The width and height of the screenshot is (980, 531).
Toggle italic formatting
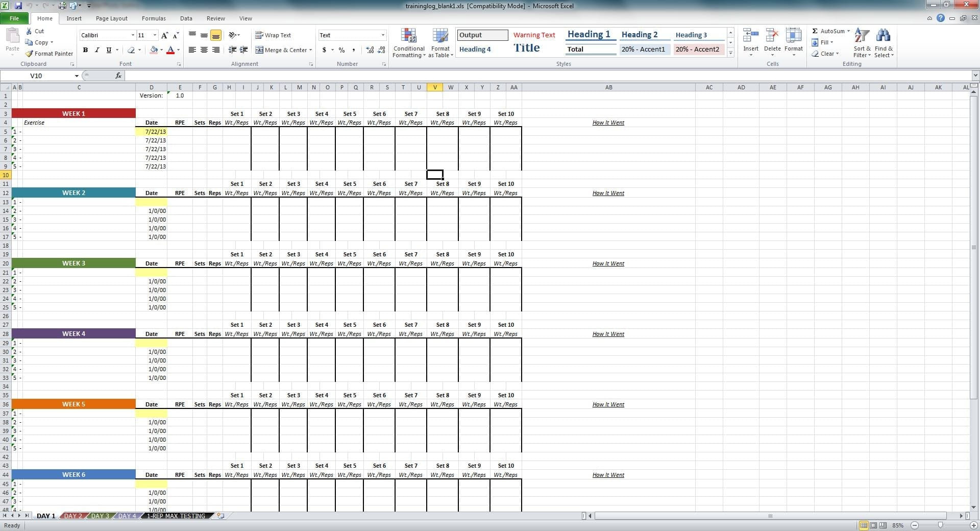(97, 50)
